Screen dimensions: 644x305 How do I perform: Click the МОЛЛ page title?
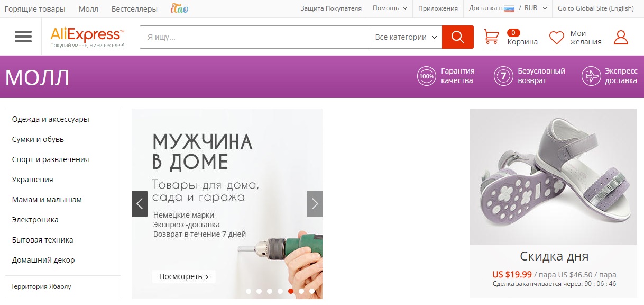(x=38, y=78)
